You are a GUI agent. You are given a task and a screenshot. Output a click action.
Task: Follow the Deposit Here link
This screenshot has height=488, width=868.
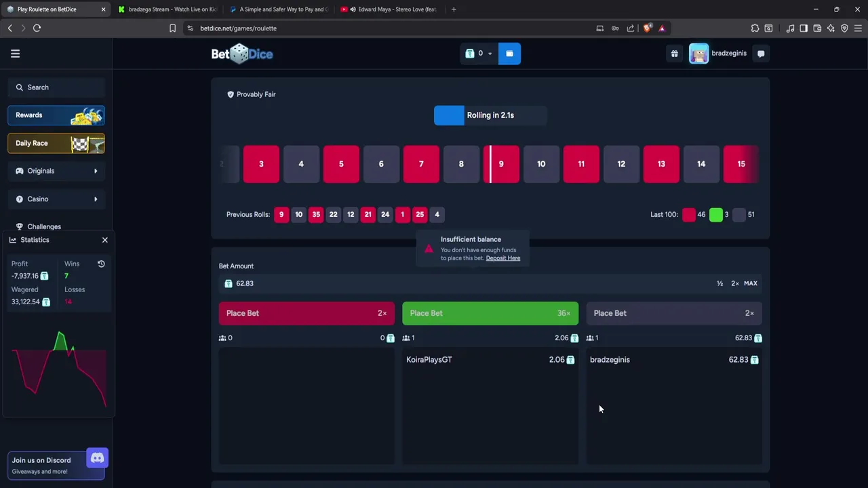point(503,258)
